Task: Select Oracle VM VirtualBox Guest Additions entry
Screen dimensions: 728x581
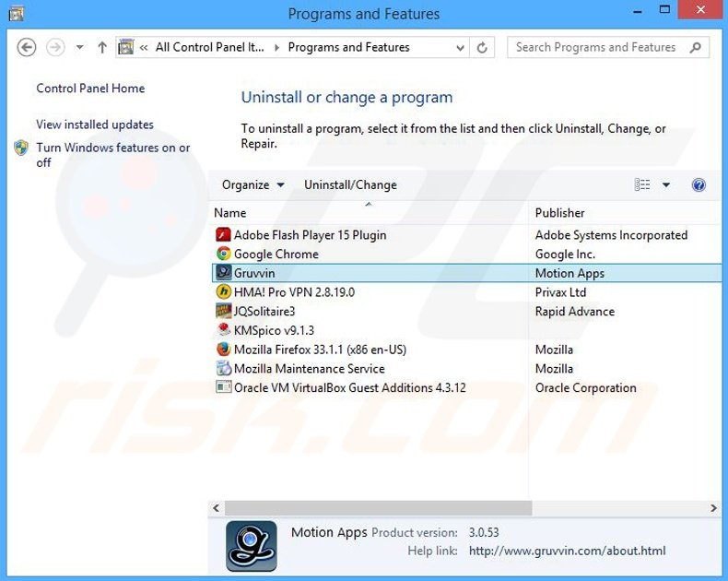Action: (349, 387)
